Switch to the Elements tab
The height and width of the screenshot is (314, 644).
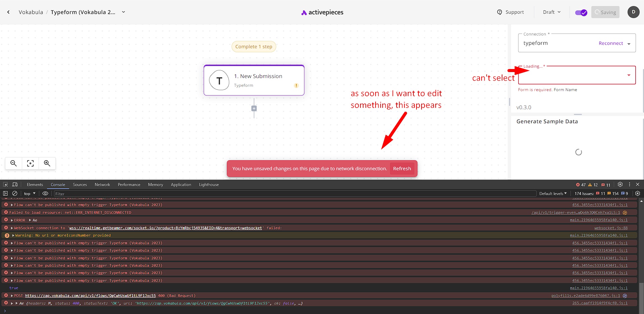point(35,185)
